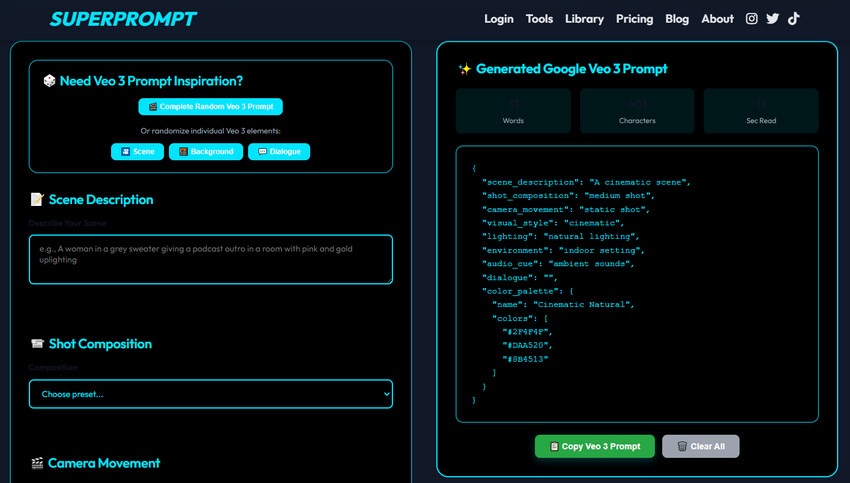Generate a Complete Random Veo 3 Prompt

210,107
